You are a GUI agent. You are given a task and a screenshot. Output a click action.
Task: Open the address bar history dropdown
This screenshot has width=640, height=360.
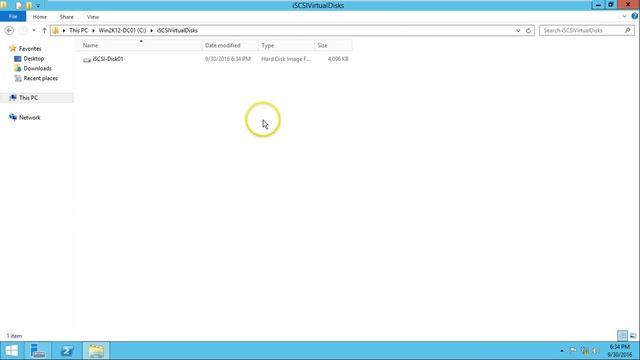(518, 31)
